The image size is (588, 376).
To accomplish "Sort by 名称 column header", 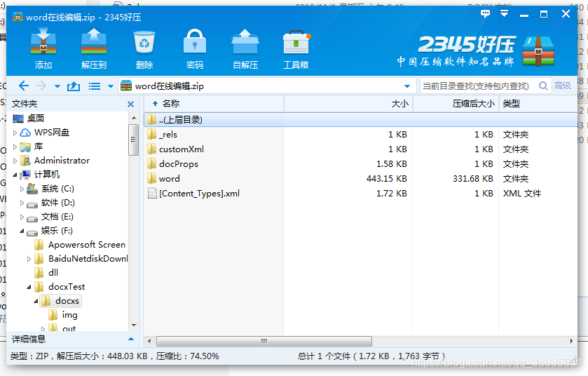I will 214,104.
